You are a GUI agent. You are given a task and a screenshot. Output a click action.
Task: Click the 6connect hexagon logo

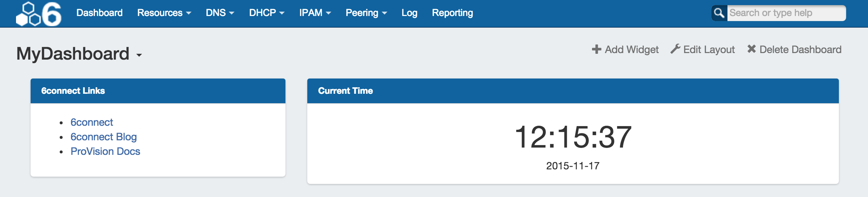39,14
